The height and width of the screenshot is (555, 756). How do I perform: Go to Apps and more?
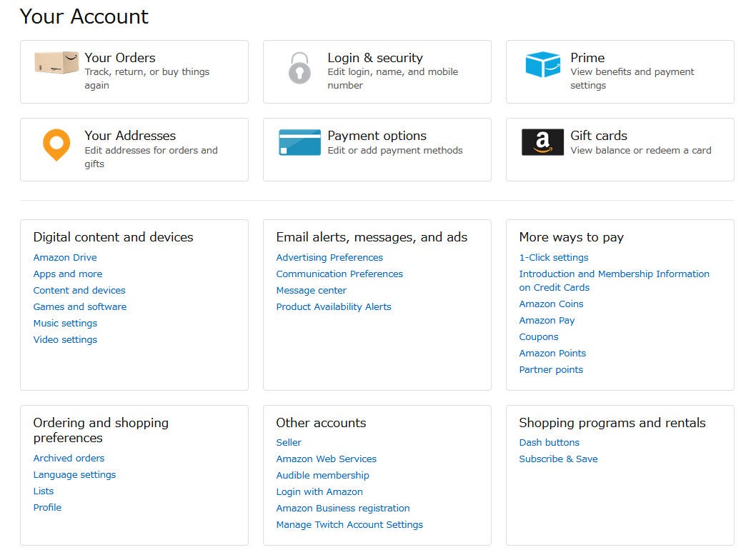tap(68, 274)
